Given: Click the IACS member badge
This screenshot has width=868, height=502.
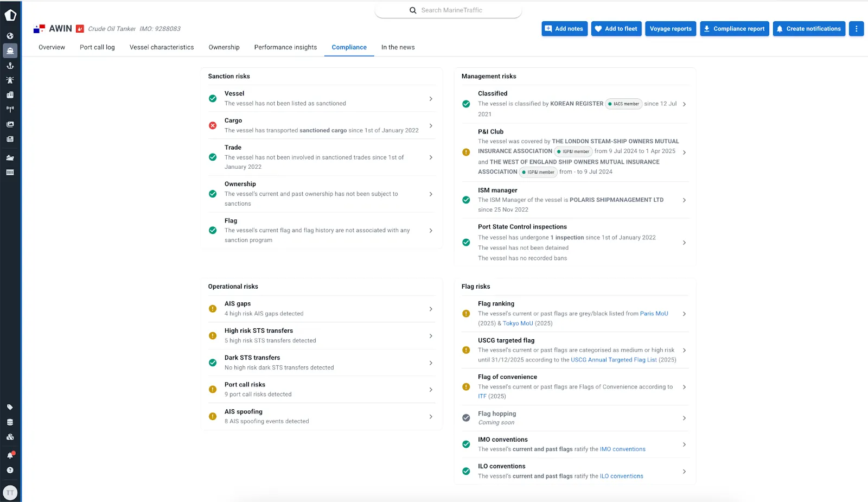Looking at the screenshot, I should pyautogui.click(x=624, y=104).
